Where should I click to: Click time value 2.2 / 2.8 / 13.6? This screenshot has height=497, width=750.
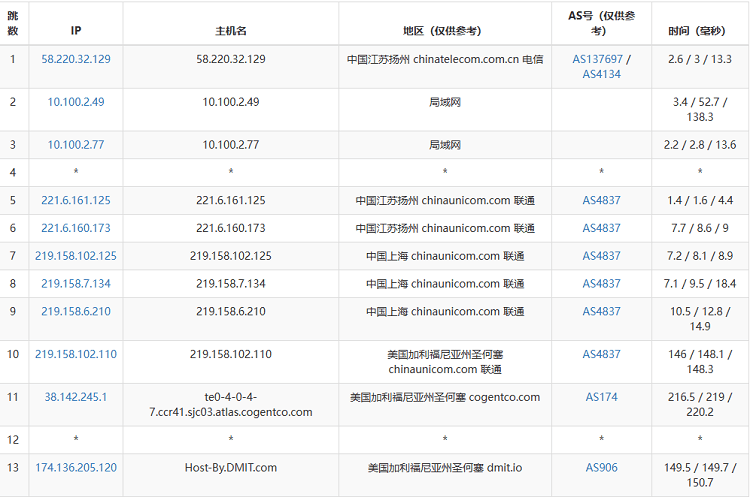[x=700, y=145]
